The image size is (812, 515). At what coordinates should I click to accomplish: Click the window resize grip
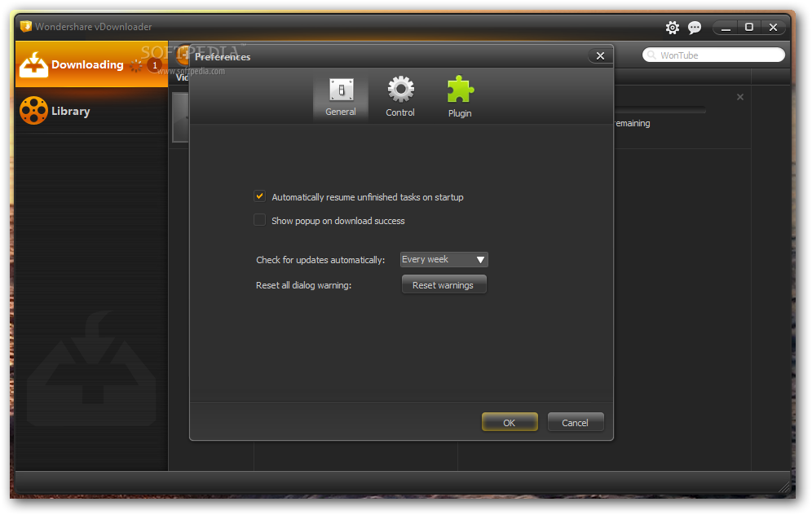coord(784,486)
